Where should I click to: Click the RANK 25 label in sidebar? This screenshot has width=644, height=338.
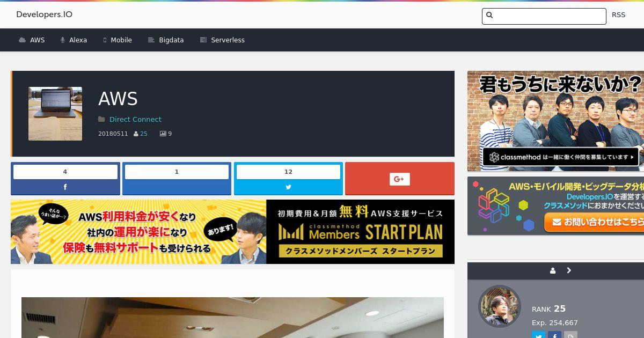tap(549, 309)
